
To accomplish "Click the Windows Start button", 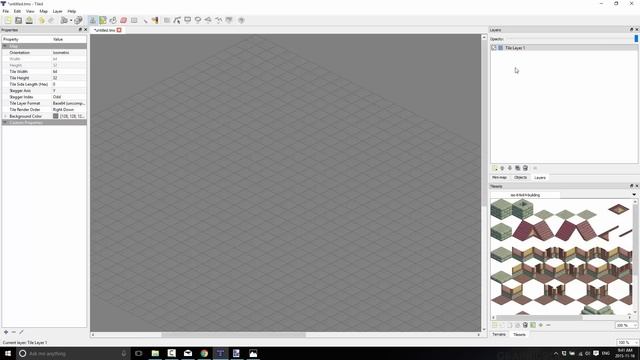I will pos(8,353).
